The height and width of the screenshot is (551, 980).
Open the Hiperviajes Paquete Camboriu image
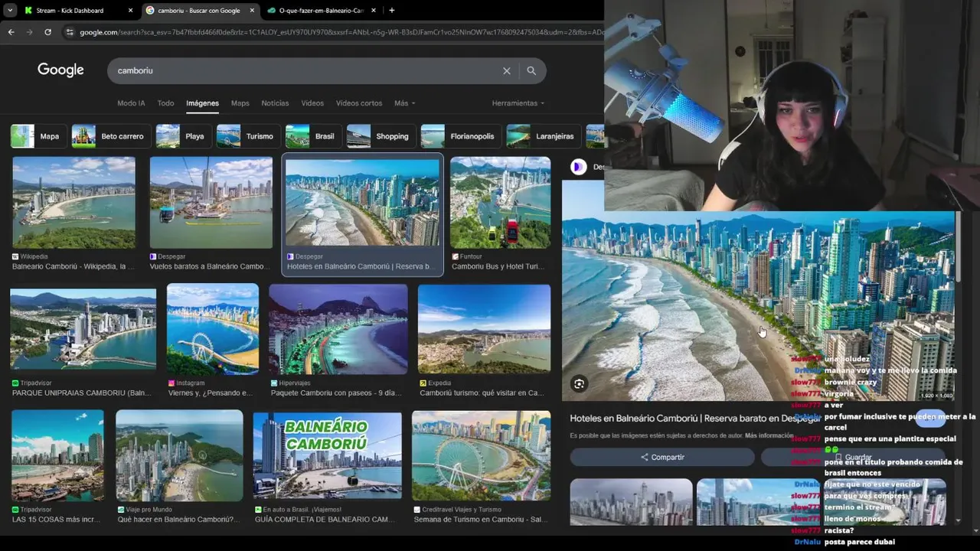pos(338,329)
